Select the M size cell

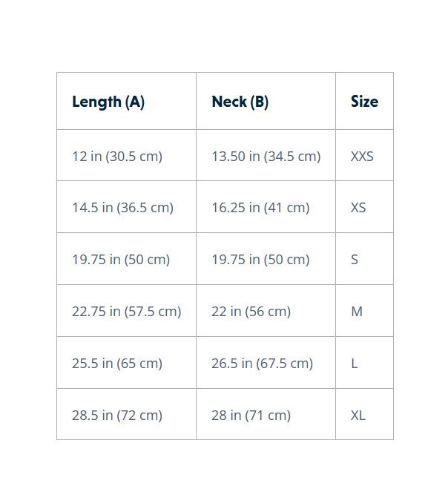point(357,312)
